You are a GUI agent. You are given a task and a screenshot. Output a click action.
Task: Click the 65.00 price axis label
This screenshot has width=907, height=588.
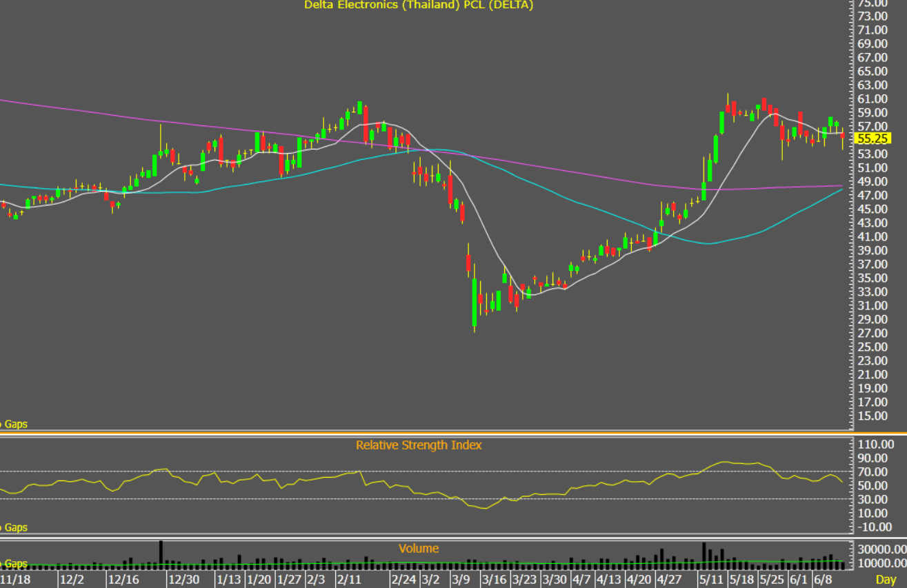click(873, 72)
